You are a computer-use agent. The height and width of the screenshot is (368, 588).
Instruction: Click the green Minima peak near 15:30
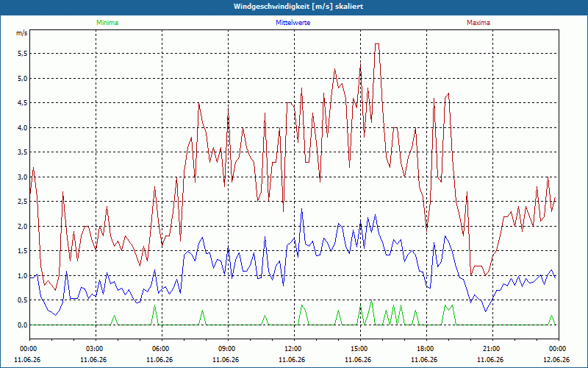(x=371, y=301)
